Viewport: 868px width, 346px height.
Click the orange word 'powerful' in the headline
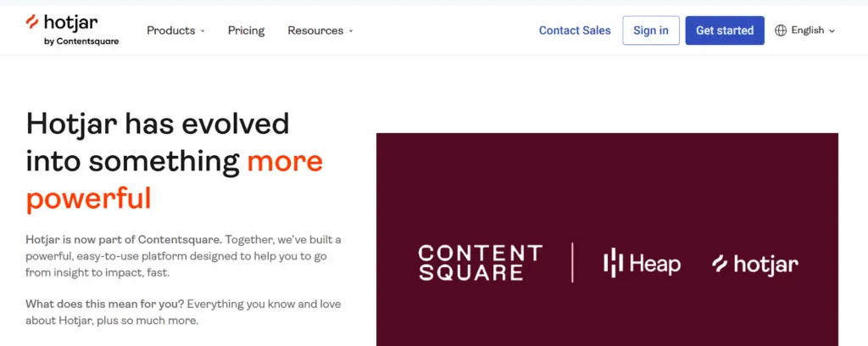click(88, 198)
